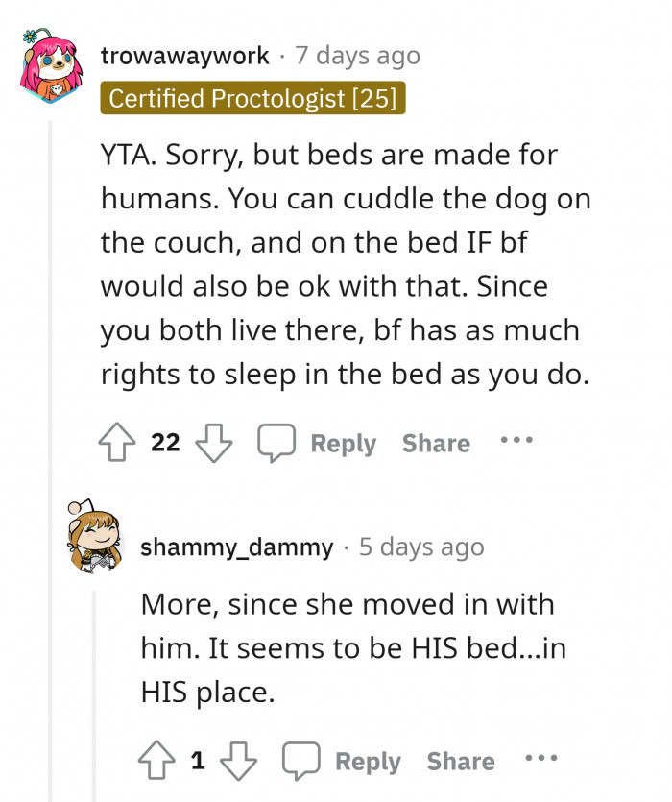Click the 7 days ago timestamp
Viewport: 672px width, 802px height.
click(355, 55)
